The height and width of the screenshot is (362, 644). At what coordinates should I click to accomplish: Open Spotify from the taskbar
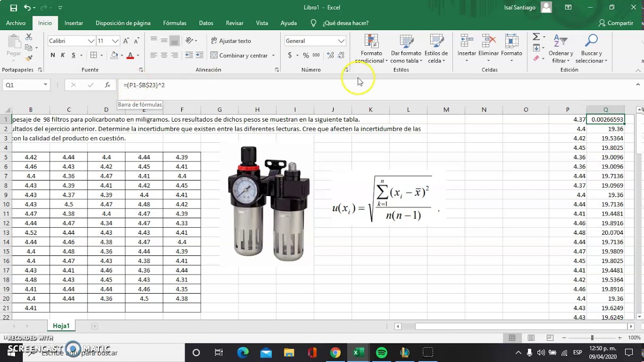(x=381, y=352)
